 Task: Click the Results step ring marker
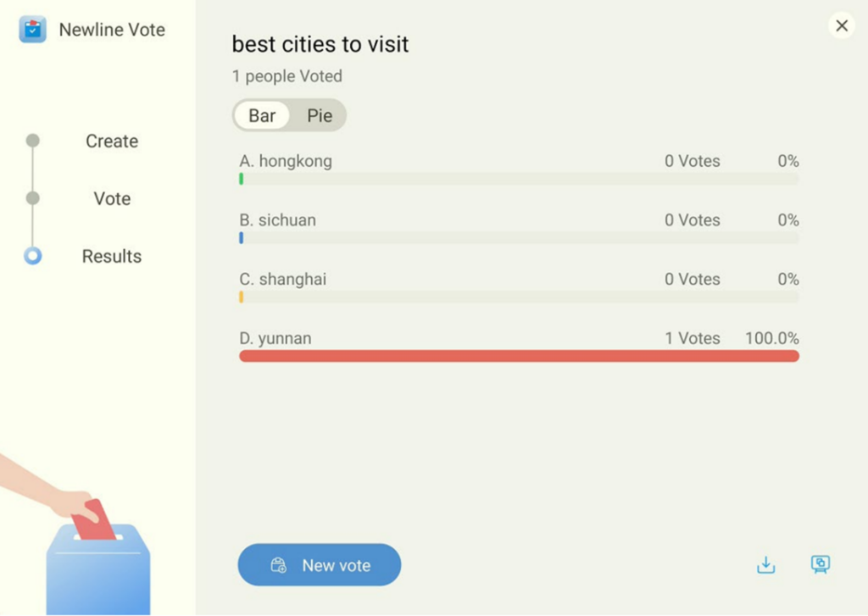click(x=33, y=256)
